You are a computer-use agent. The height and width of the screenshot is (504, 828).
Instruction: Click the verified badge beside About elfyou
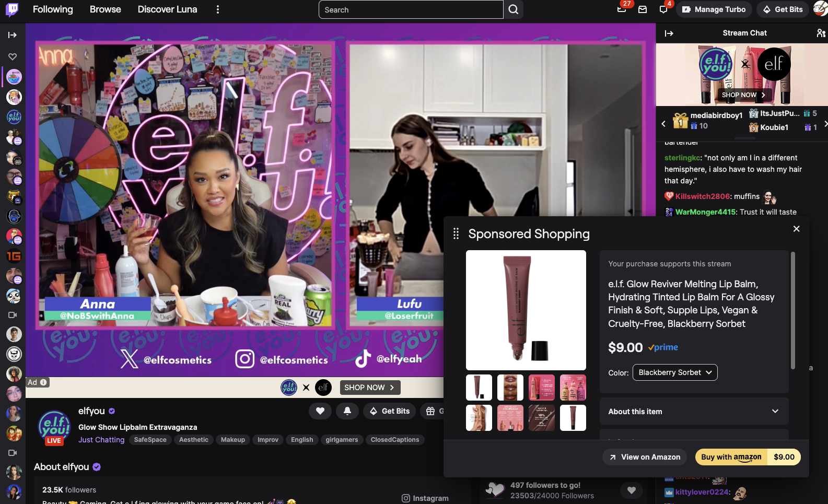point(97,467)
